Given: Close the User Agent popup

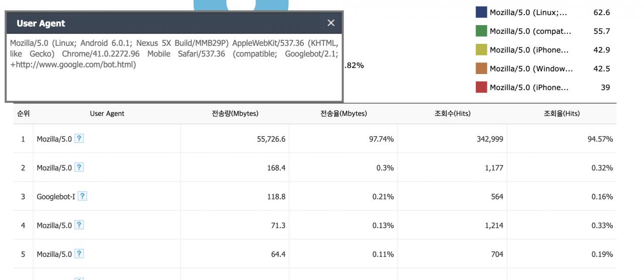Looking at the screenshot, I should (x=331, y=23).
